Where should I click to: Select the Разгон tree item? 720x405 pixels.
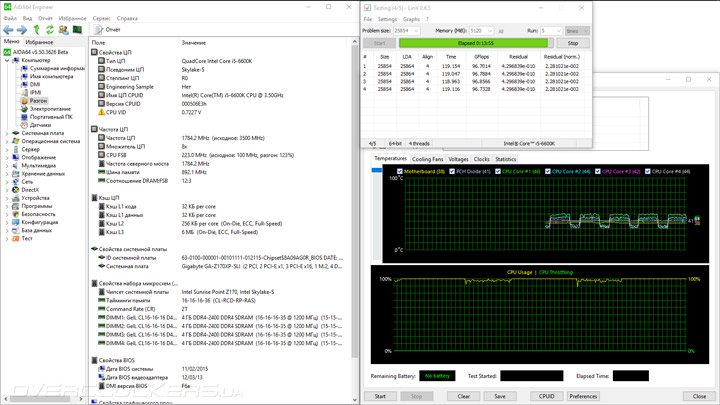[x=39, y=101]
